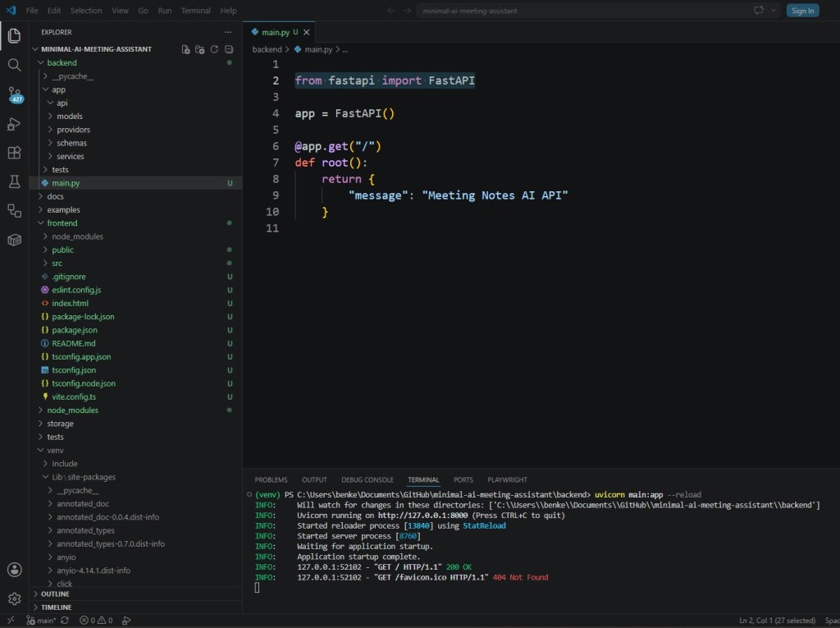Viewport: 840px width, 628px height.
Task: Open the Terminal menu
Action: (195, 11)
